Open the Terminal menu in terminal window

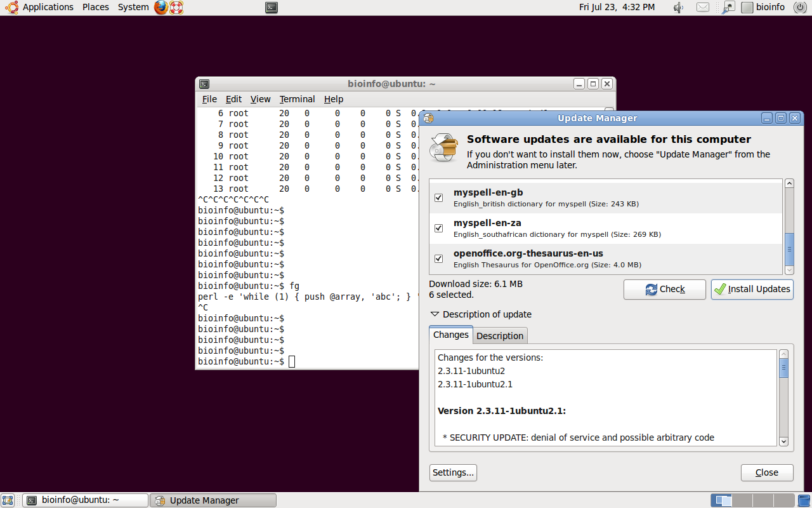click(297, 99)
